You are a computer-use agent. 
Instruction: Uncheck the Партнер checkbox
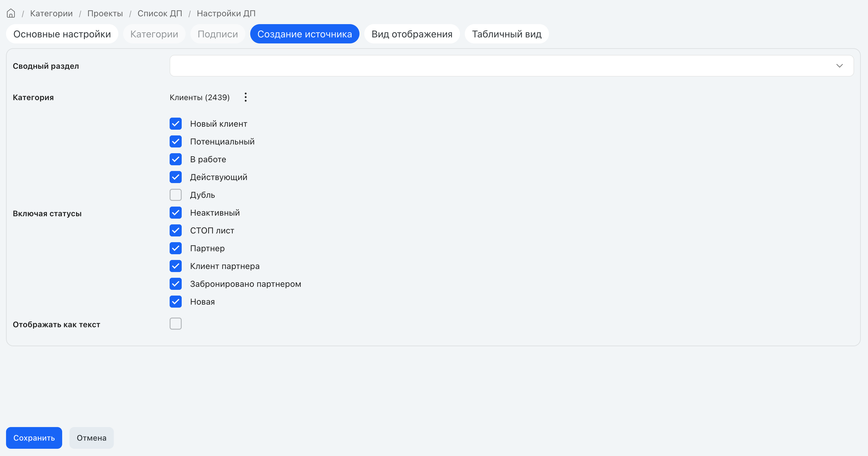click(x=176, y=249)
